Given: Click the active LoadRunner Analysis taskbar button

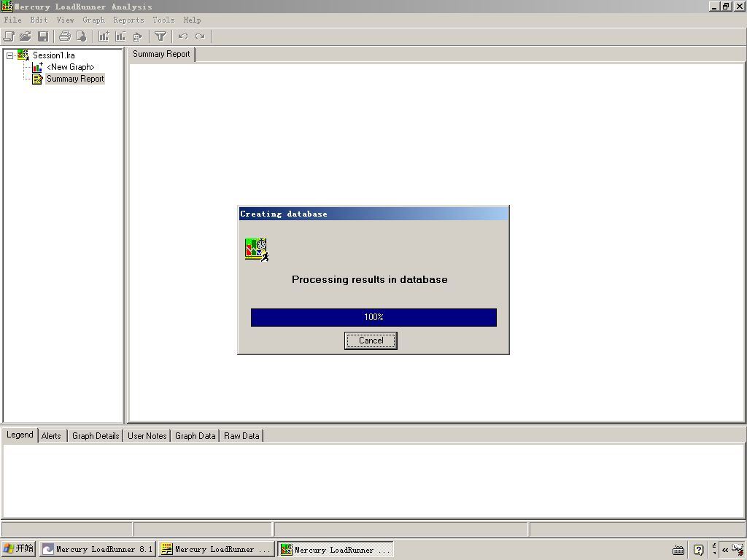Looking at the screenshot, I should [x=336, y=550].
